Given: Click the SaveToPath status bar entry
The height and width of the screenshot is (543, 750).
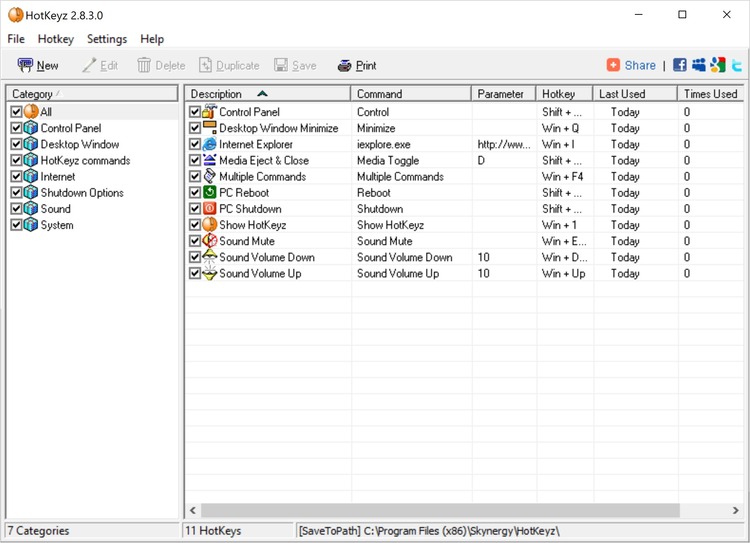Looking at the screenshot, I should click(520, 531).
